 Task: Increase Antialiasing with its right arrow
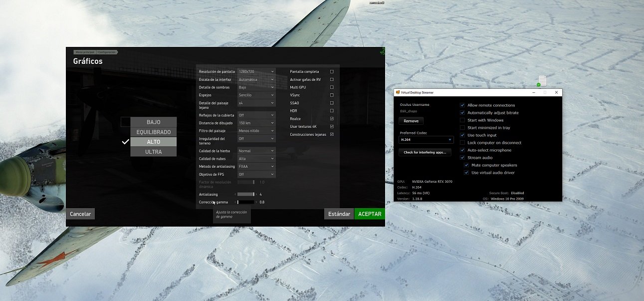257,194
